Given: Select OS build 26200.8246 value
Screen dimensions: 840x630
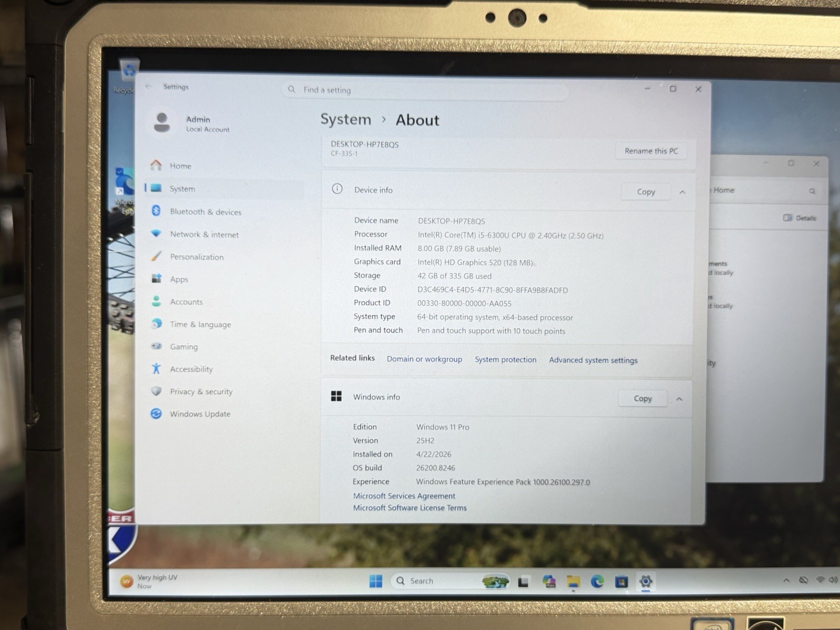Looking at the screenshot, I should (x=435, y=468).
